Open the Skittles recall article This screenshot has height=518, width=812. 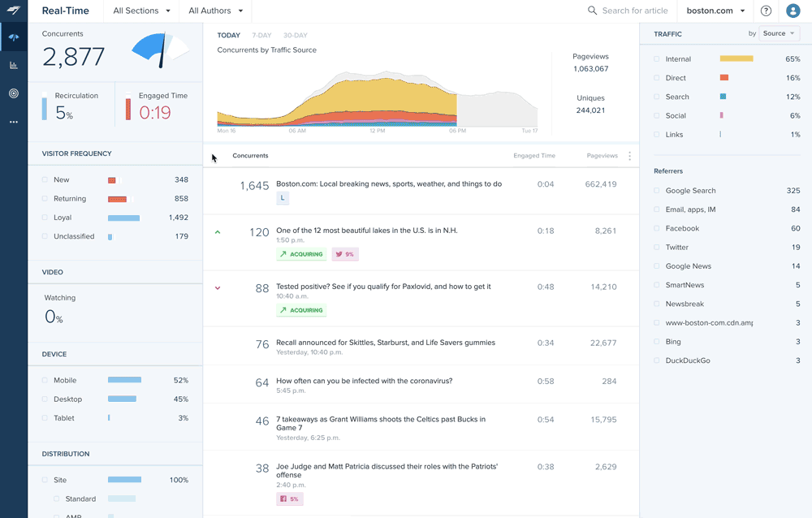coord(421,346)
